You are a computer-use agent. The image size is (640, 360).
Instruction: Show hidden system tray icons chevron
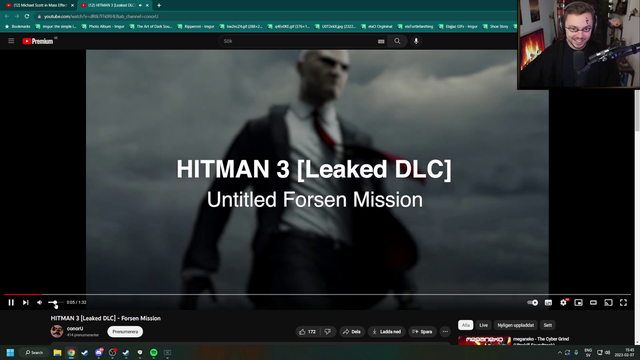pyautogui.click(x=560, y=353)
